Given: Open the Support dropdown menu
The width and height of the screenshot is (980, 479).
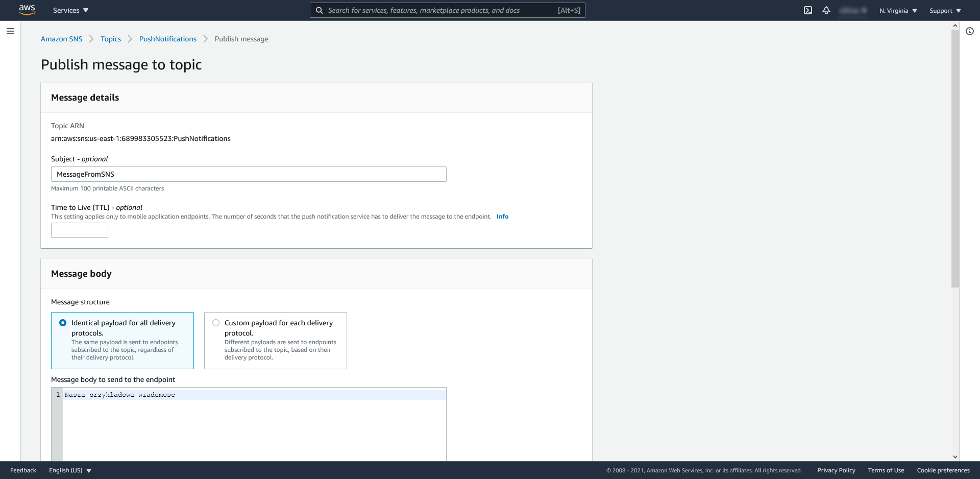Looking at the screenshot, I should click(x=945, y=11).
